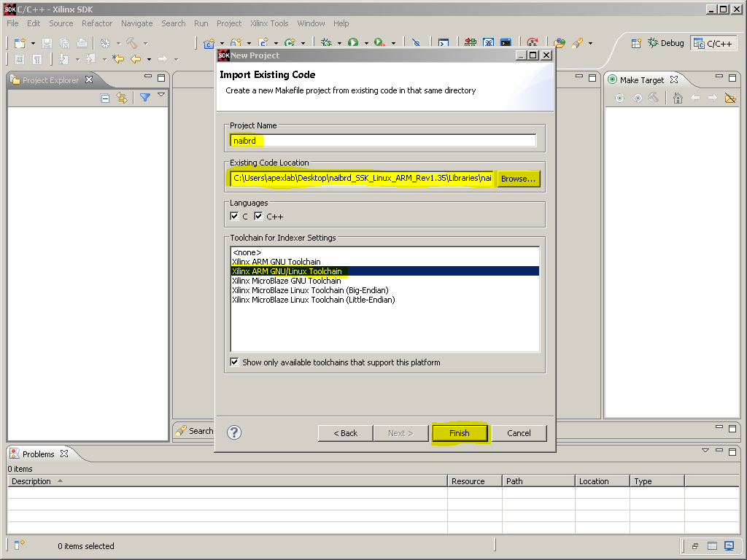Uncheck the C++ language checkbox
747x560 pixels.
258,216
